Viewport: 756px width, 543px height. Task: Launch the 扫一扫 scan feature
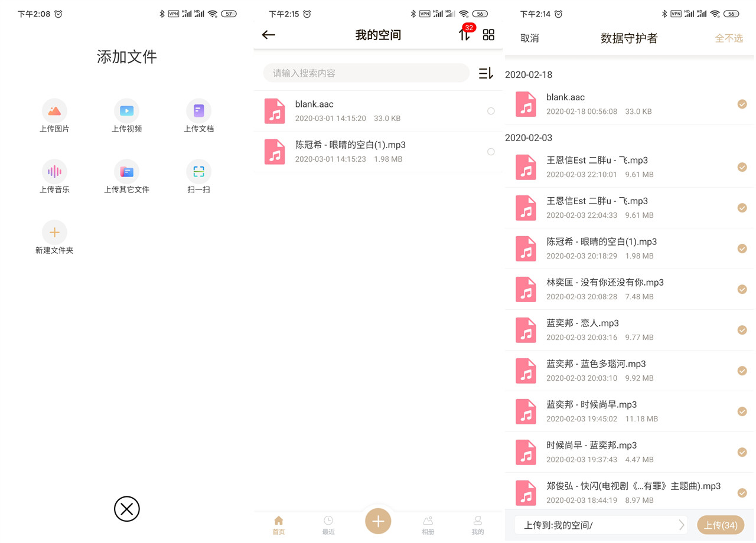pyautogui.click(x=198, y=171)
